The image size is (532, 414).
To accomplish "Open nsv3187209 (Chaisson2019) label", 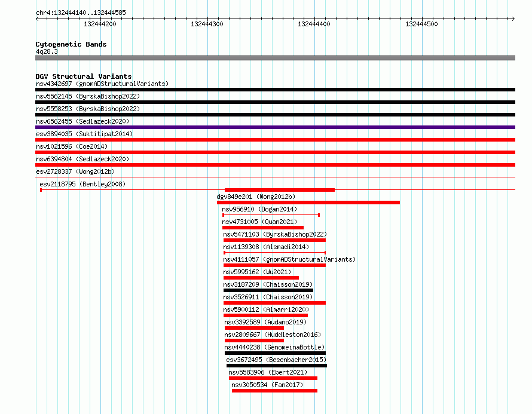I will tap(268, 284).
